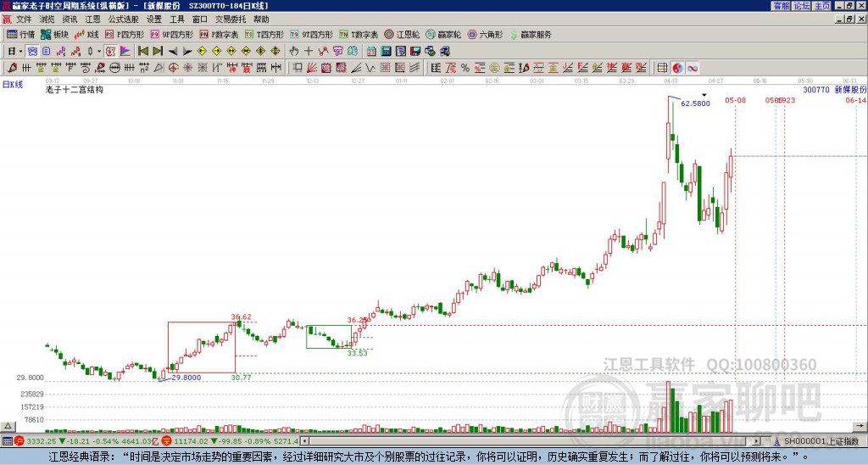Select the red pen drawing tool
868x465 pixels.
(12, 68)
